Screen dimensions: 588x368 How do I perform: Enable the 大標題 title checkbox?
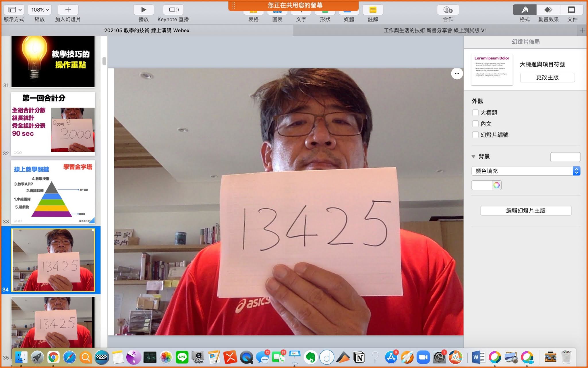pos(475,113)
